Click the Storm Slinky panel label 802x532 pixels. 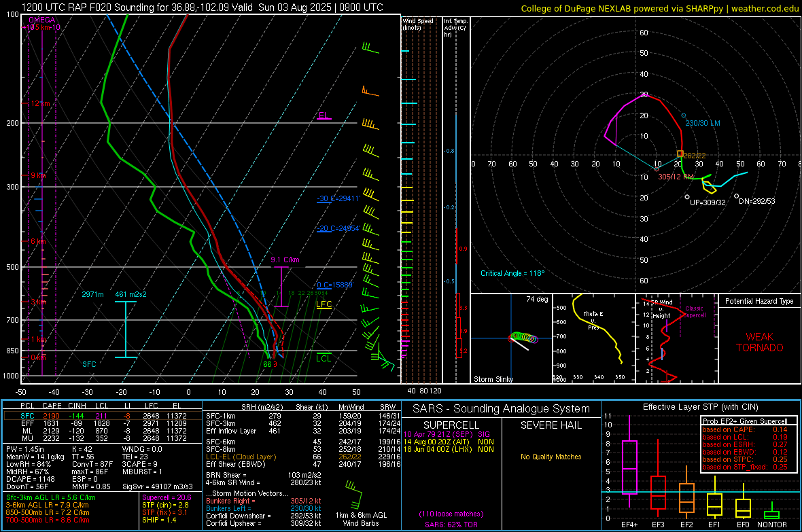coord(493,379)
